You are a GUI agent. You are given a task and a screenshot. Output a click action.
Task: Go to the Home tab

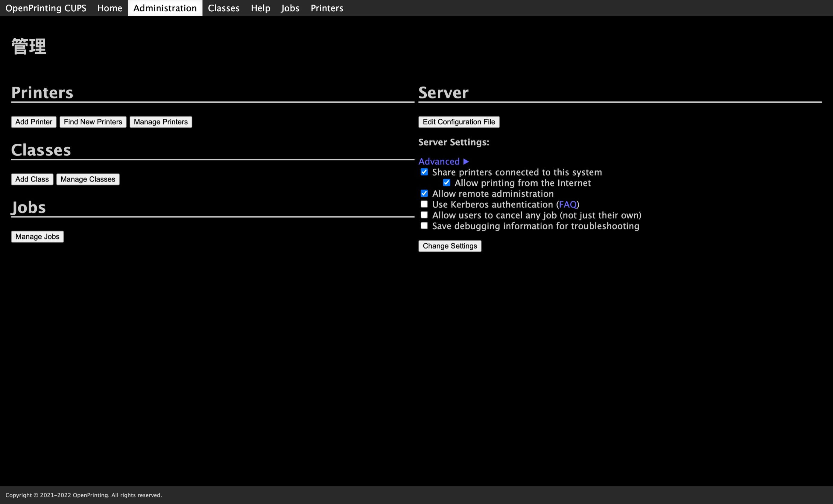click(x=110, y=8)
